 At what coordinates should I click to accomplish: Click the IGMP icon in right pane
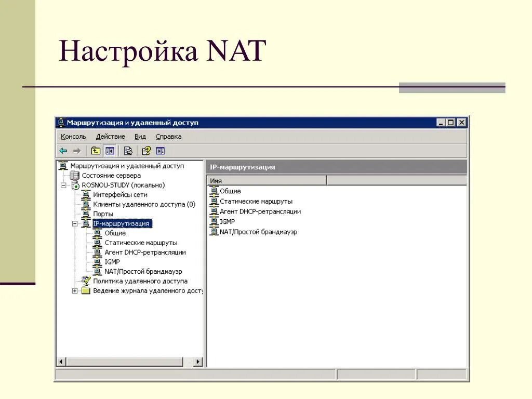coord(214,221)
